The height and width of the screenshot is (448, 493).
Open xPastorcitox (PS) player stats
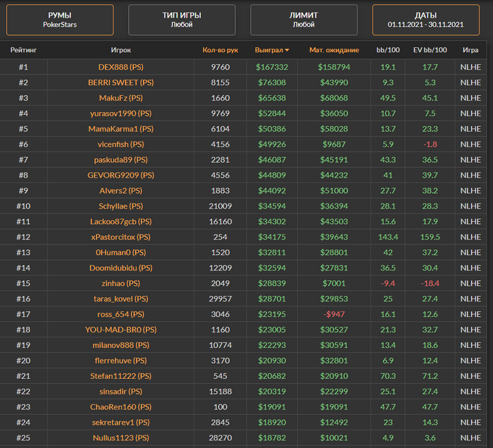tap(120, 237)
